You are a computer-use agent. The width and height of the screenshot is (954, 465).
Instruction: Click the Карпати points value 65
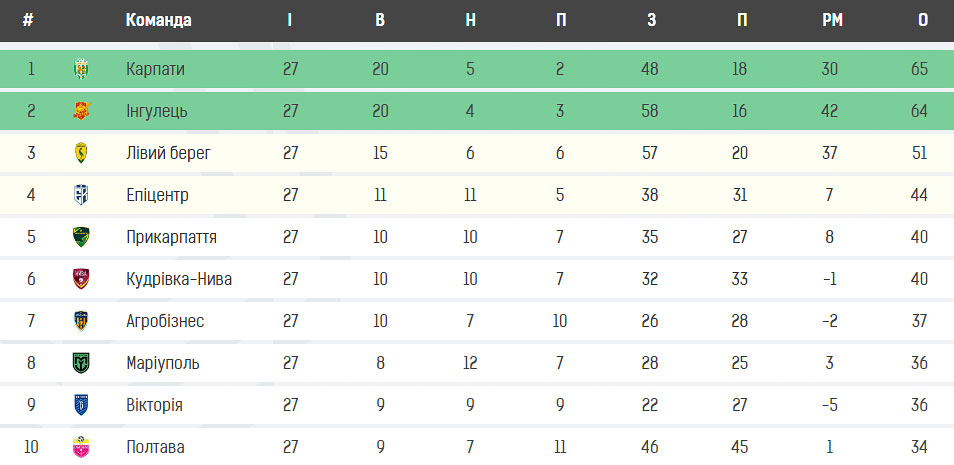coord(919,69)
